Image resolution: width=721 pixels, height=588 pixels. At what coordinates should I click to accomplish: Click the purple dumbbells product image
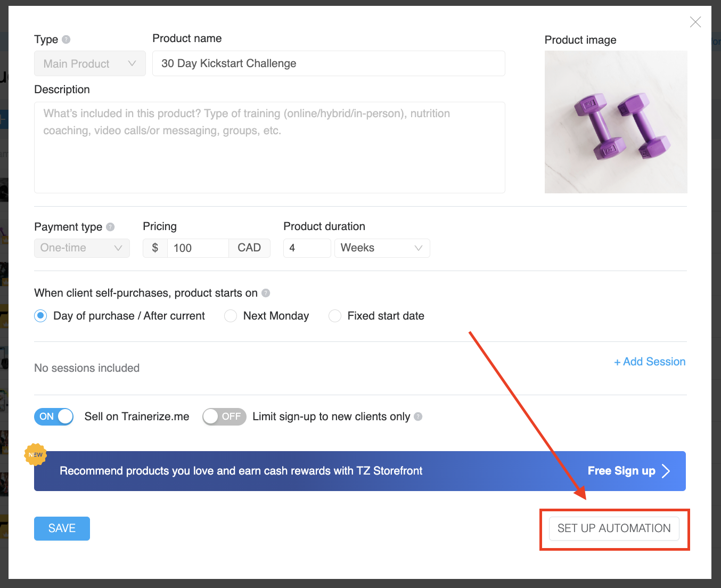(616, 122)
